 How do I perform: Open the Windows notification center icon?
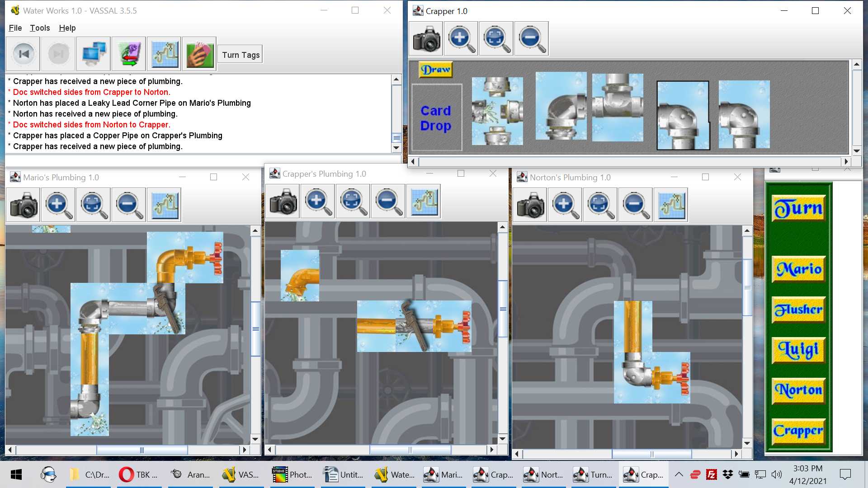coord(845,474)
